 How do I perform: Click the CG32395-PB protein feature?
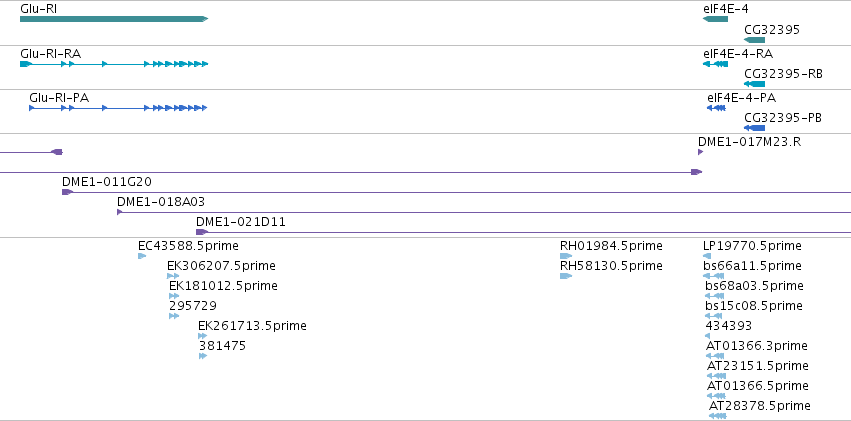(755, 128)
